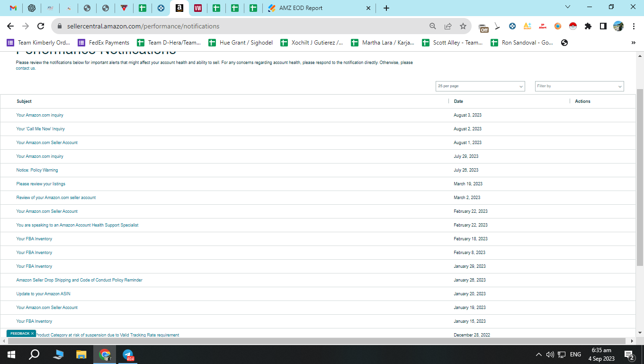Image resolution: width=644 pixels, height=364 pixels.
Task: Open the extension showing the 'Off' badge
Action: tap(483, 27)
